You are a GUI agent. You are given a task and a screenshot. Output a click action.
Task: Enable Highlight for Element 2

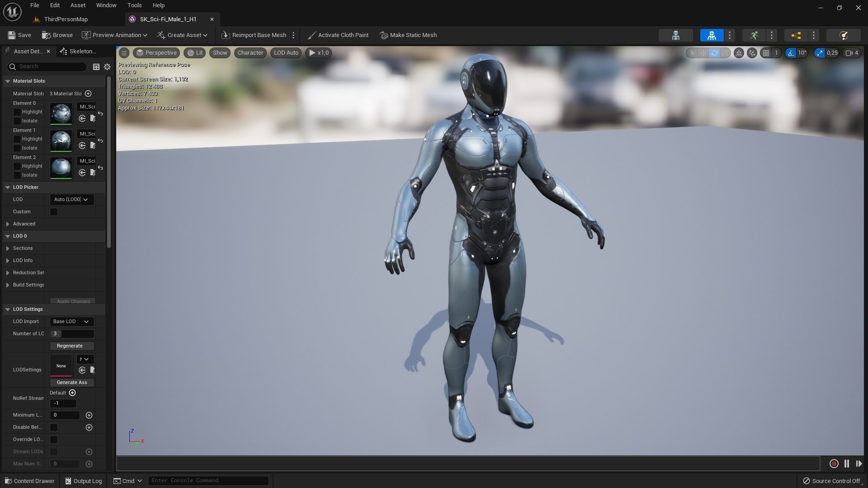(x=17, y=166)
